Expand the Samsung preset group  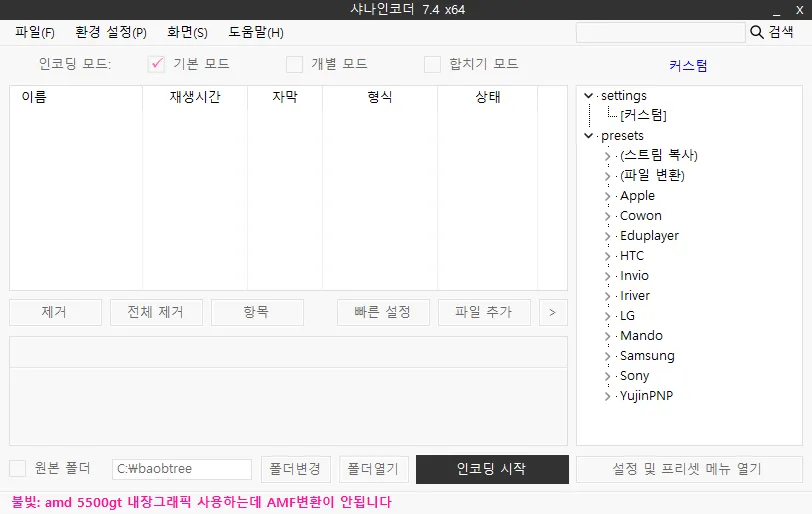click(607, 356)
